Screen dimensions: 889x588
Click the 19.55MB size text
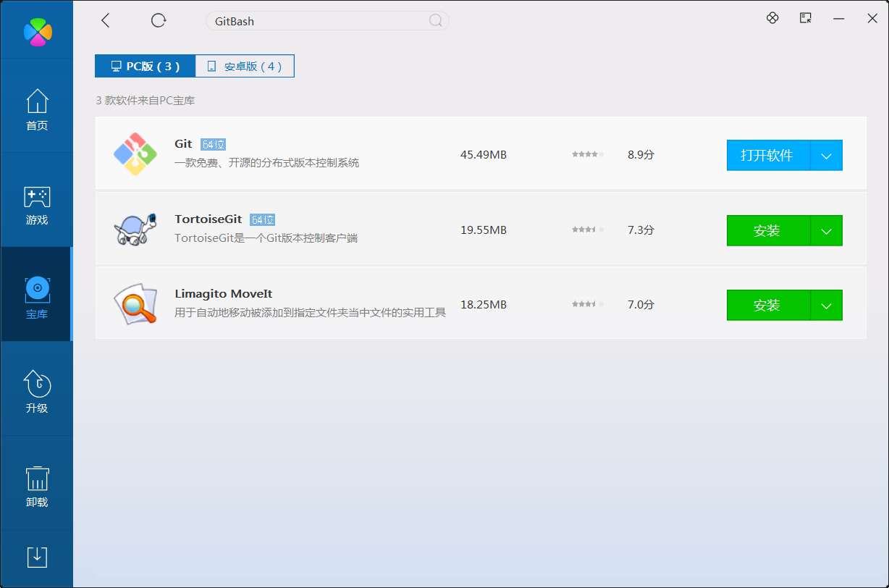pyautogui.click(x=484, y=230)
